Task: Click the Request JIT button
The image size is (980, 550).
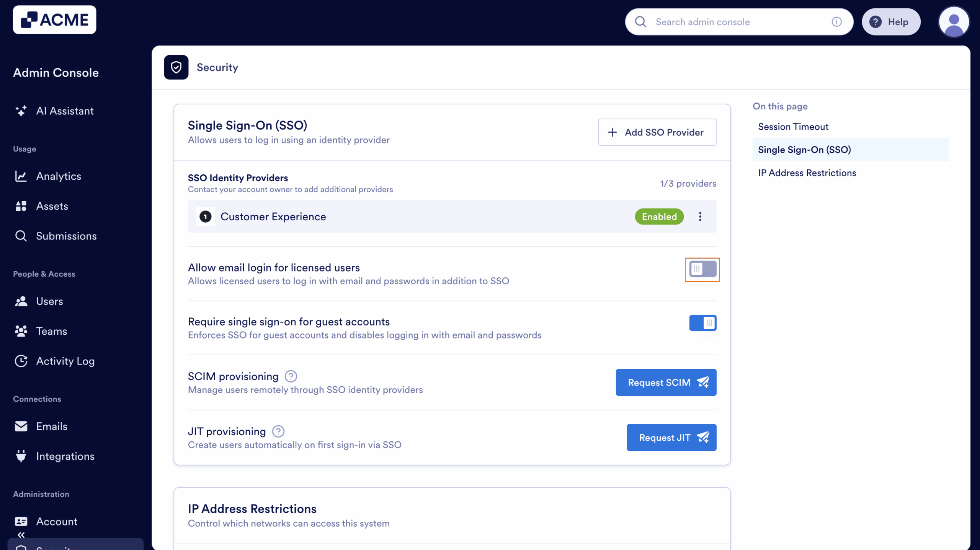Action: click(671, 438)
